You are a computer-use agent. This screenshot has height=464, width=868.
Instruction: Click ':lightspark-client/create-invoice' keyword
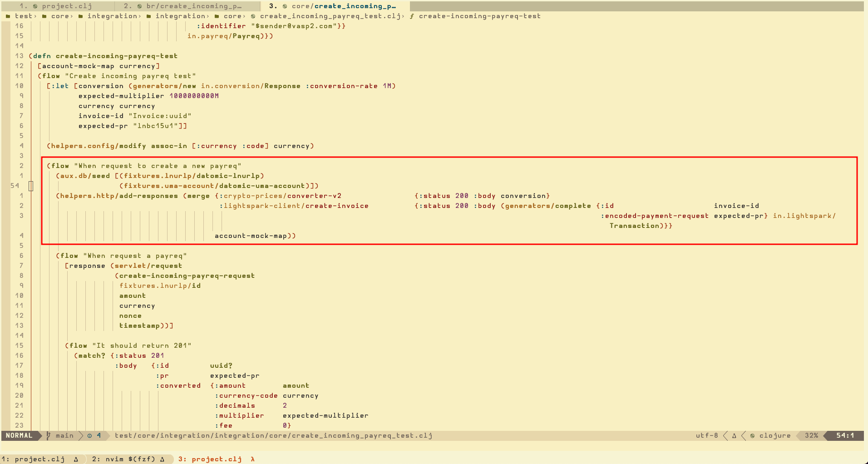pos(294,206)
